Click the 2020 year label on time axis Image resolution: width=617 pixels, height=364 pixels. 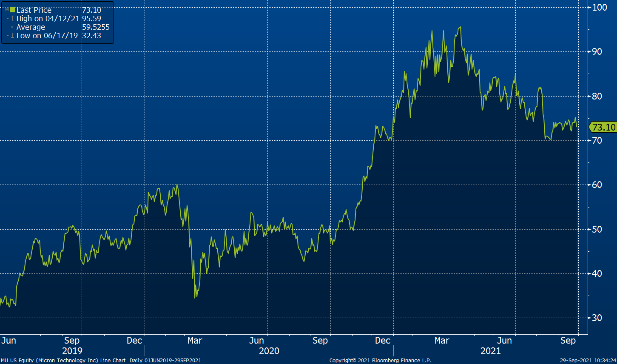click(x=269, y=351)
